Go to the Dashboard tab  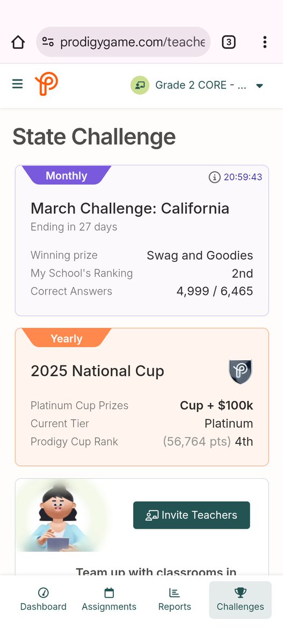click(43, 599)
